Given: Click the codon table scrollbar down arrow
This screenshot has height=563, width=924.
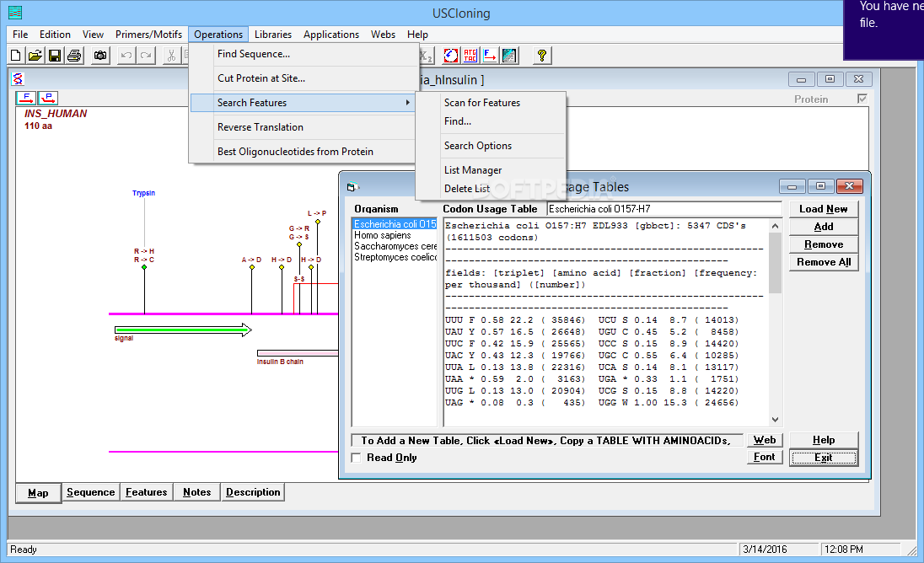Looking at the screenshot, I should click(775, 420).
